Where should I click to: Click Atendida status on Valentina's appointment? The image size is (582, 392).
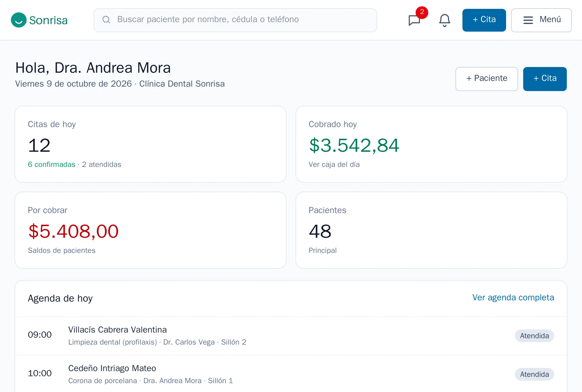[x=534, y=336]
